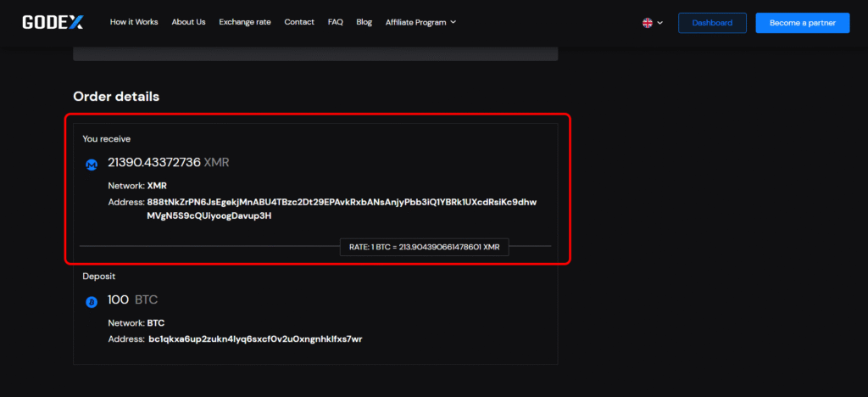Select the XMR receiving address text
The width and height of the screenshot is (868, 397).
(x=342, y=209)
